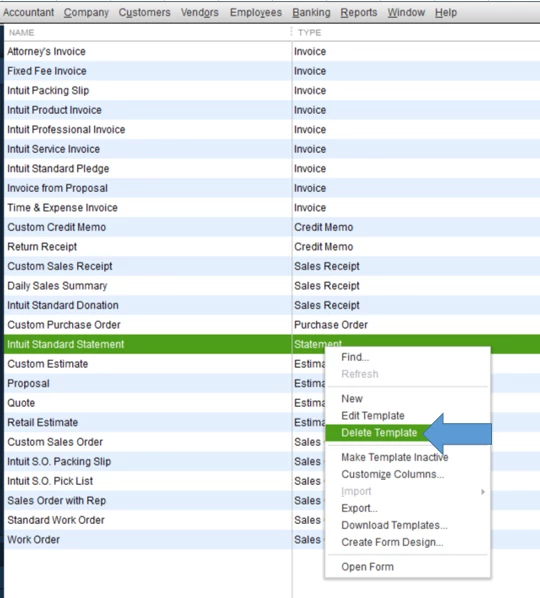Screen dimensions: 540x598
Task: Select Intuit Packing Slip template
Action: click(272, 90)
